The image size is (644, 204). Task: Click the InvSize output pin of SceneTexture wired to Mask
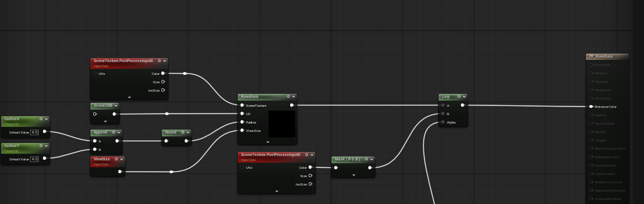(x=310, y=184)
